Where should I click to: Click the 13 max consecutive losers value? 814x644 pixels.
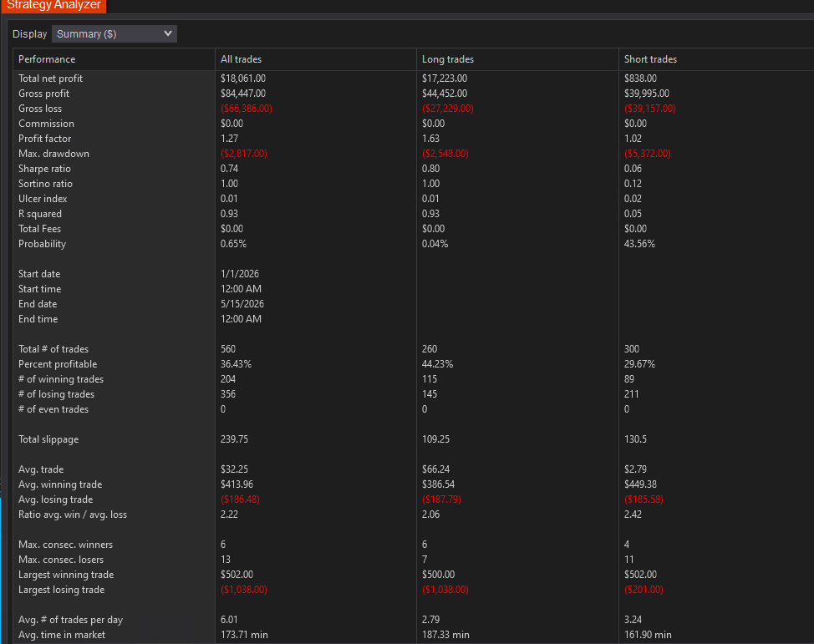point(226,560)
